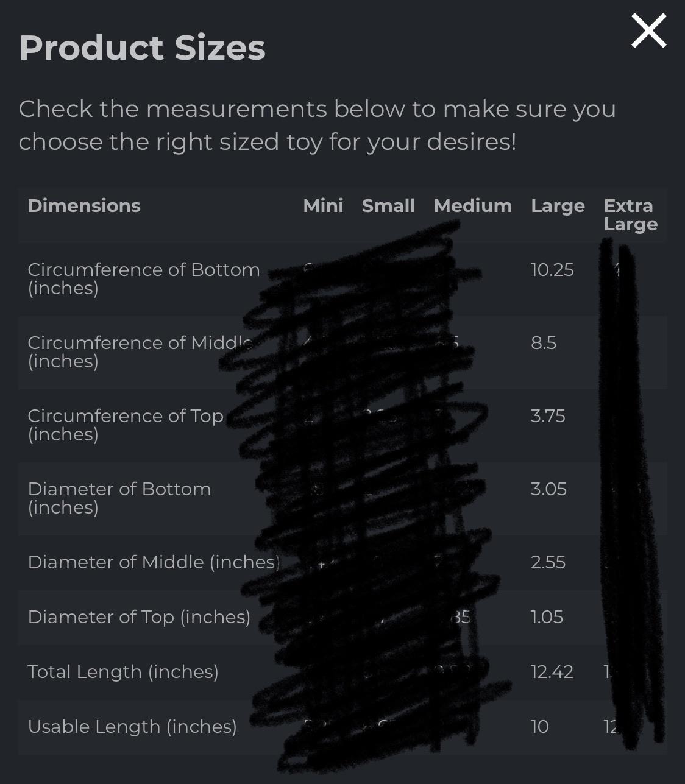Click the measurements description paragraph

[x=317, y=125]
